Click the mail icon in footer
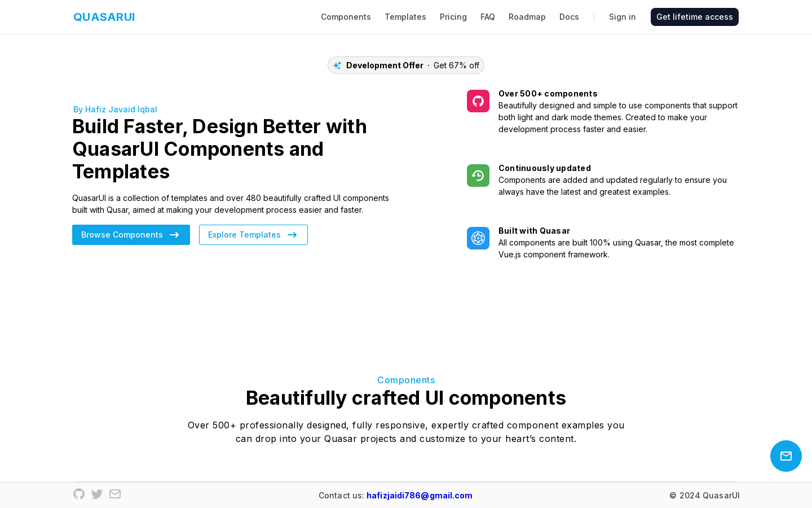The height and width of the screenshot is (508, 812). coord(115,494)
